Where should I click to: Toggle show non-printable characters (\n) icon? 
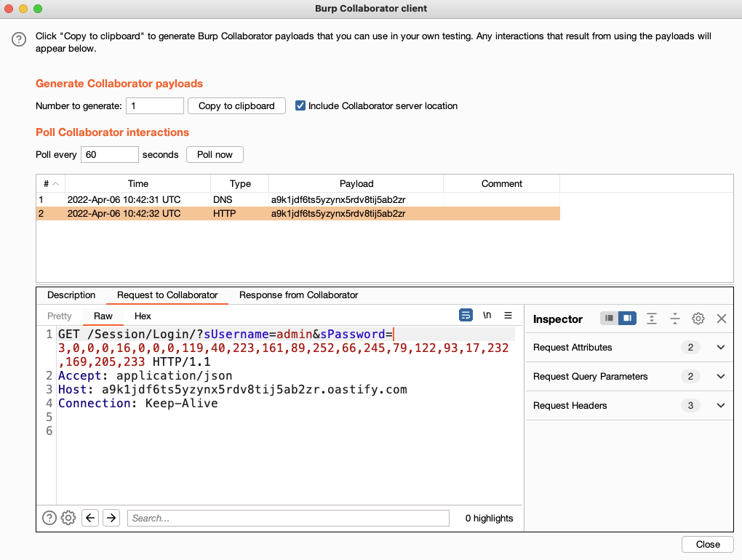(487, 315)
